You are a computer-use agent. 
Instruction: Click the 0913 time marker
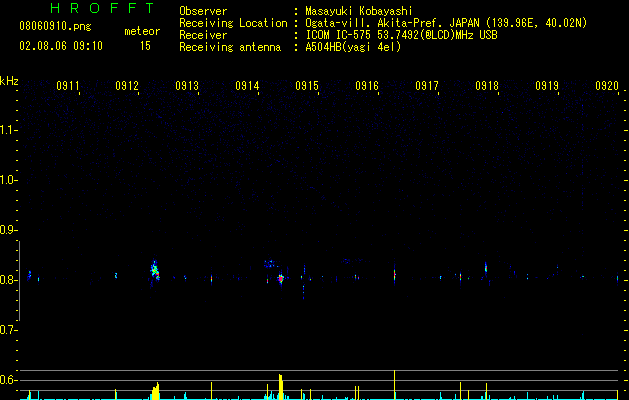pos(187,86)
